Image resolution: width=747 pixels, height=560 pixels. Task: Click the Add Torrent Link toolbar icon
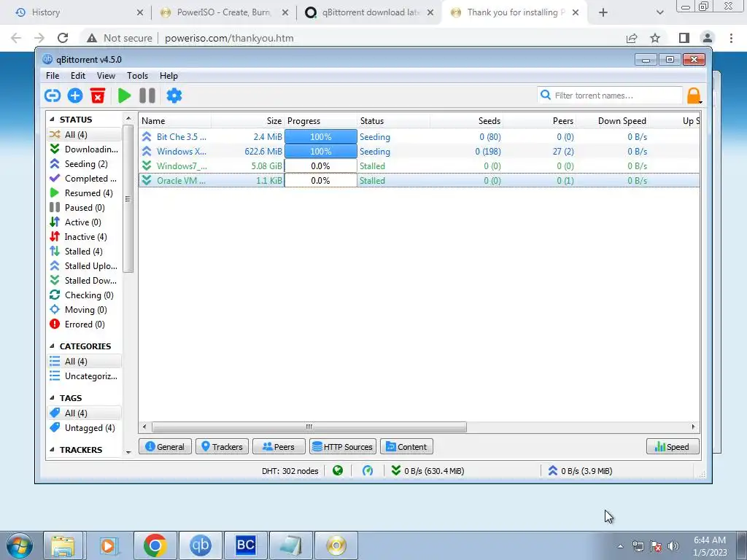tap(53, 96)
